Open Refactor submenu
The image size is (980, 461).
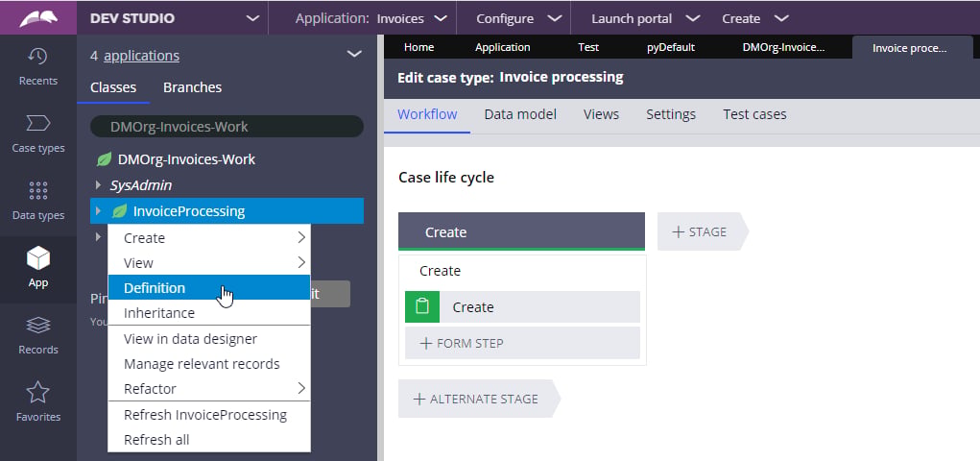click(x=208, y=388)
